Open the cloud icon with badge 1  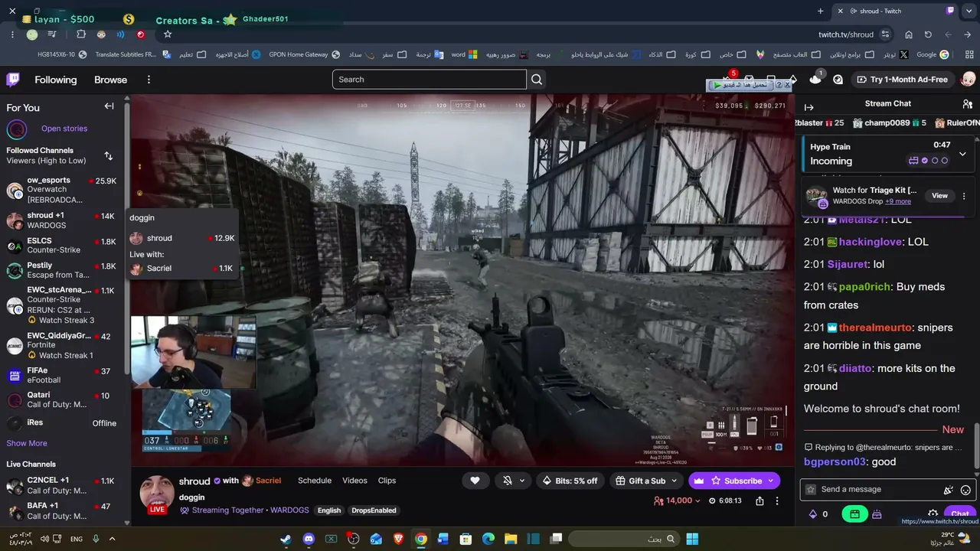(815, 79)
